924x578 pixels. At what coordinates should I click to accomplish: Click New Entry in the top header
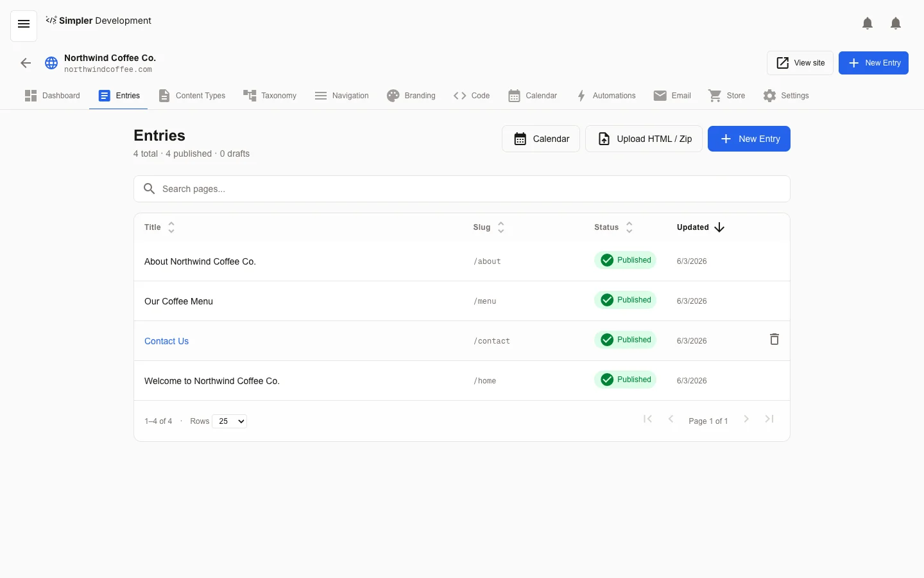coord(873,63)
